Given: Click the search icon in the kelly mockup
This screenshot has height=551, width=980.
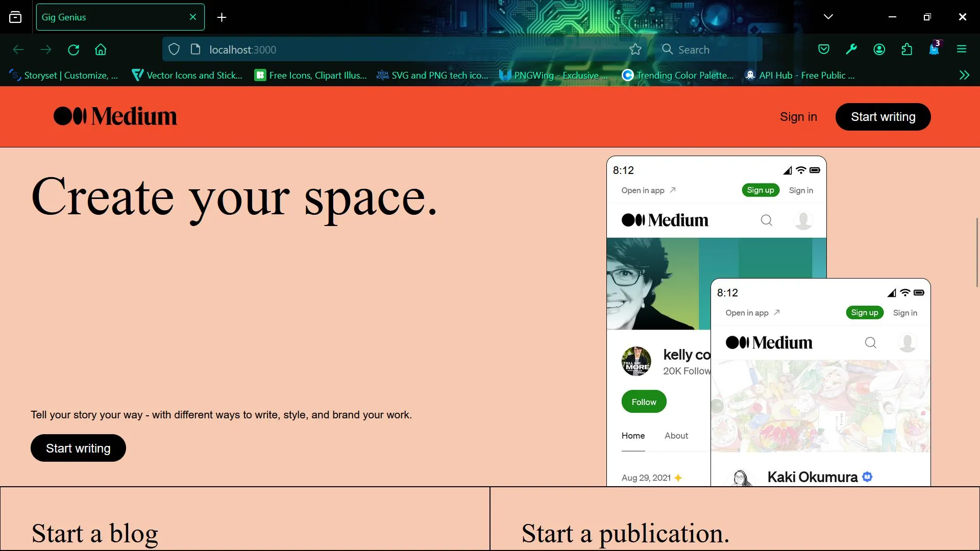Looking at the screenshot, I should click(x=766, y=220).
